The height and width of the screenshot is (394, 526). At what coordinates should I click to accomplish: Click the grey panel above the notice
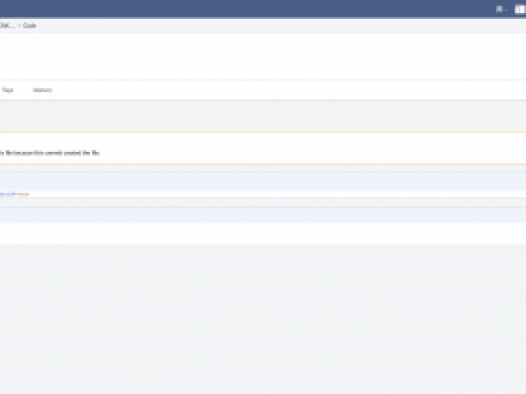(x=263, y=116)
